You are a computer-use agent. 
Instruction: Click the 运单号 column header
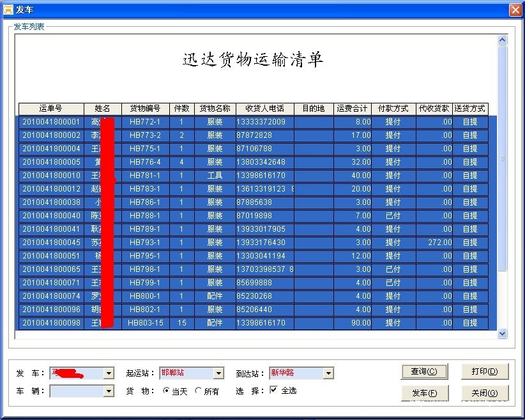pos(51,109)
